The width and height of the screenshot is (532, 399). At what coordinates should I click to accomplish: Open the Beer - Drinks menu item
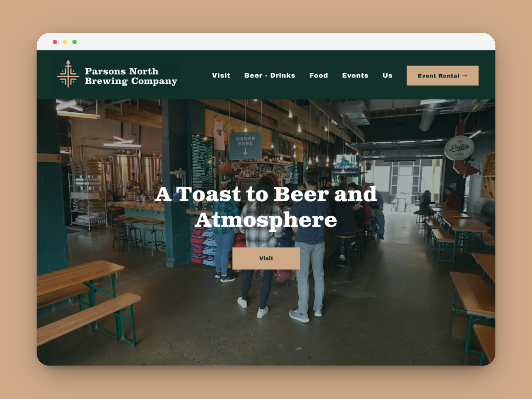click(269, 75)
